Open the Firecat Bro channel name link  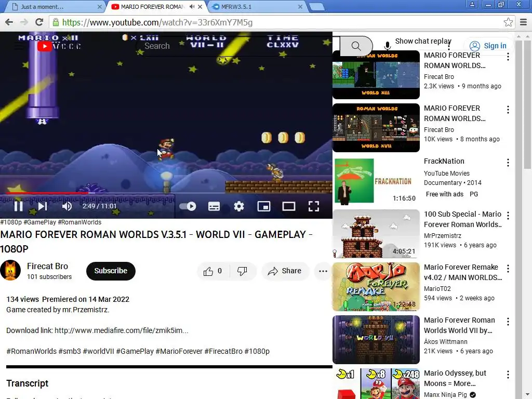(47, 266)
